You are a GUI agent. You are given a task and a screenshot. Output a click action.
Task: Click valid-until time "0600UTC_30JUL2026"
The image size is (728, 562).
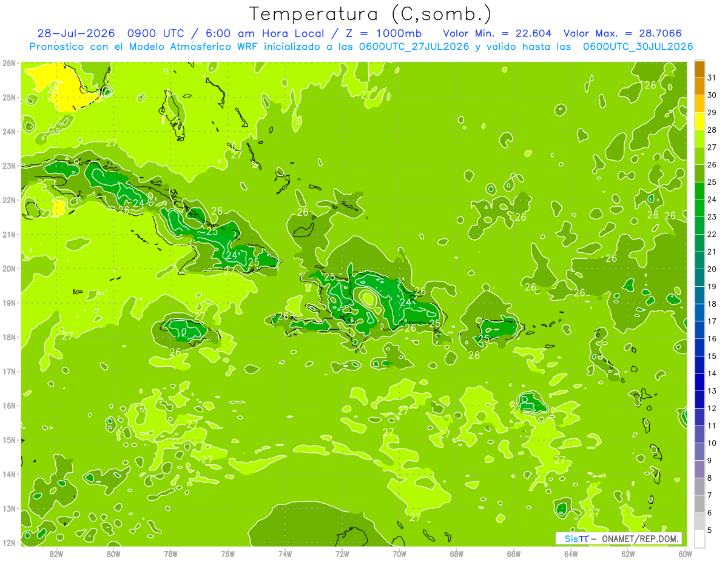638,46
